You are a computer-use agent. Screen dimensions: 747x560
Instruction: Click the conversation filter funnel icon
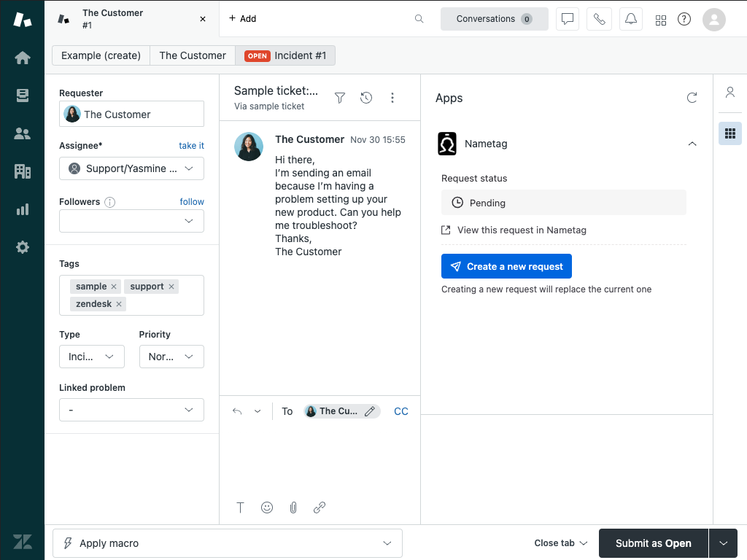(340, 98)
